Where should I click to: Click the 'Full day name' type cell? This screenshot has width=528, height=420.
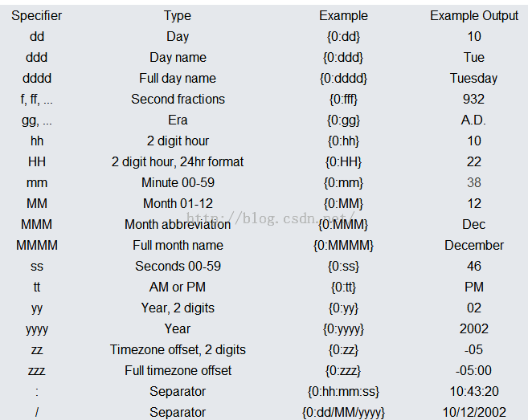(178, 79)
